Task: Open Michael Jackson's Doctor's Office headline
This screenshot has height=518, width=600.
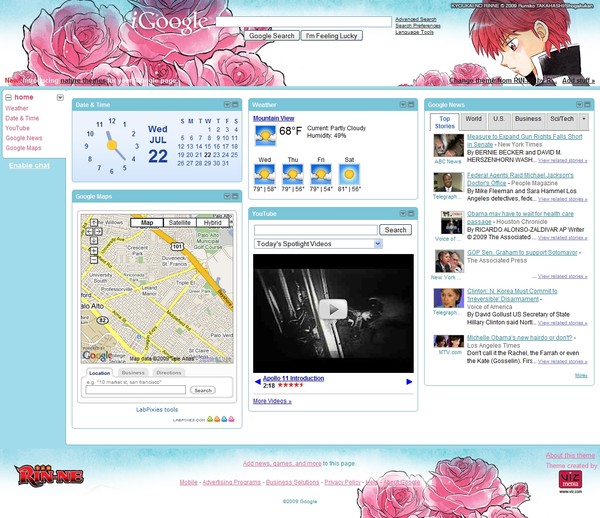Action: [x=520, y=179]
